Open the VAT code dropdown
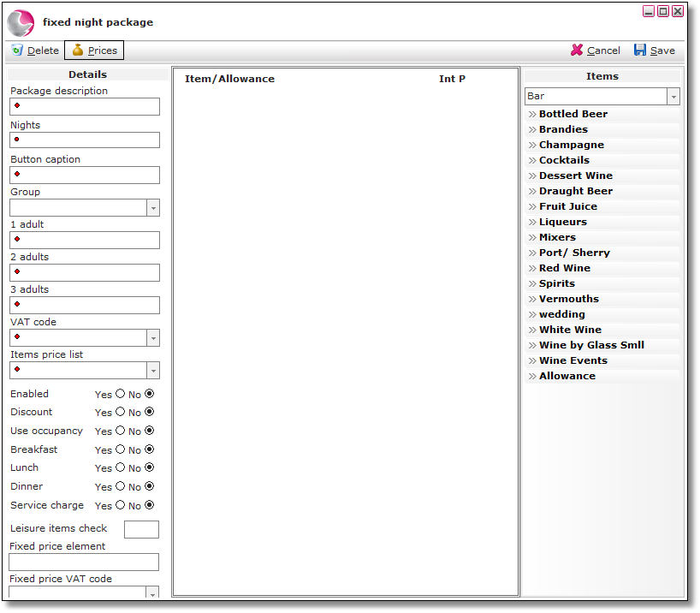The height and width of the screenshot is (613, 700). click(x=153, y=338)
